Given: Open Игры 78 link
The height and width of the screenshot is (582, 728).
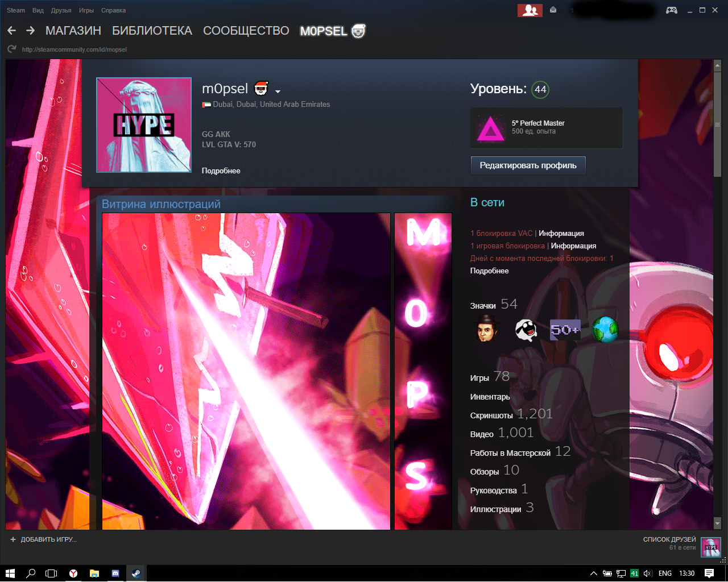Looking at the screenshot, I should (x=490, y=377).
